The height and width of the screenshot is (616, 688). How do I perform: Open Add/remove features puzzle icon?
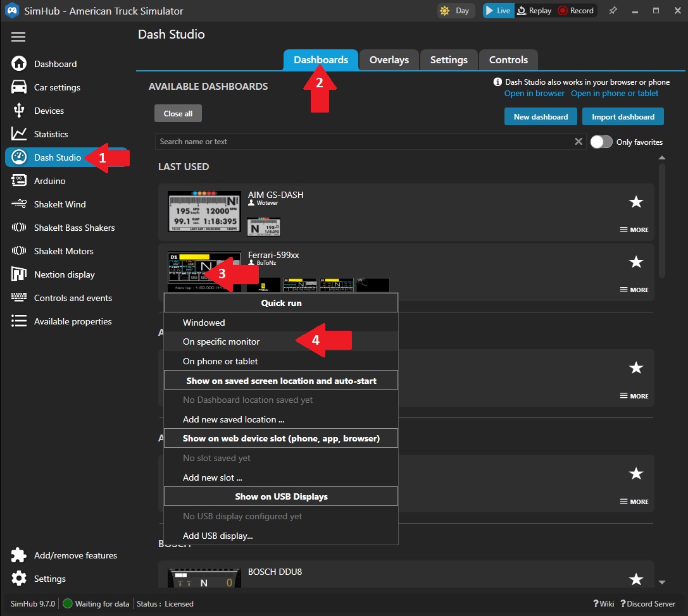[x=19, y=555]
